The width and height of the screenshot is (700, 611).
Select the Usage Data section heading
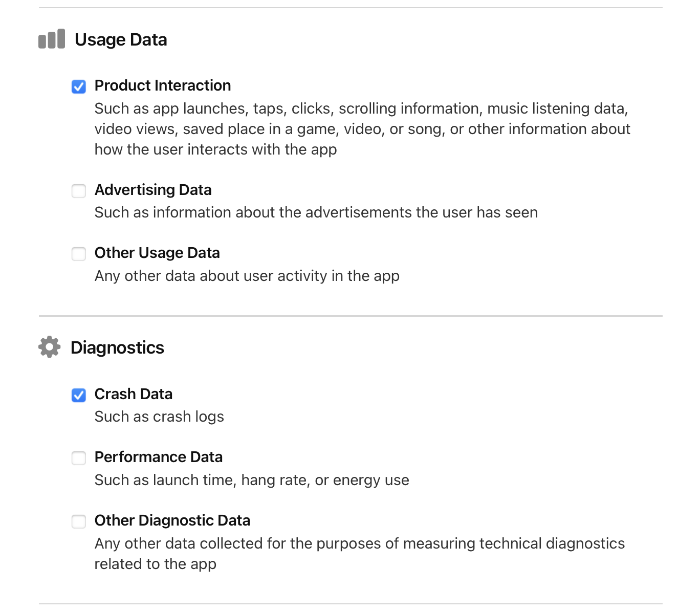coord(121,39)
